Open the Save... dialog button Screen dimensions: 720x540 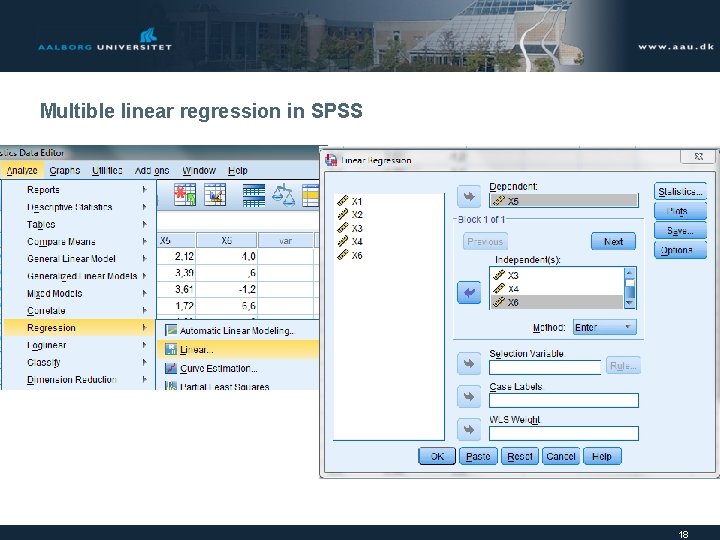[680, 231]
